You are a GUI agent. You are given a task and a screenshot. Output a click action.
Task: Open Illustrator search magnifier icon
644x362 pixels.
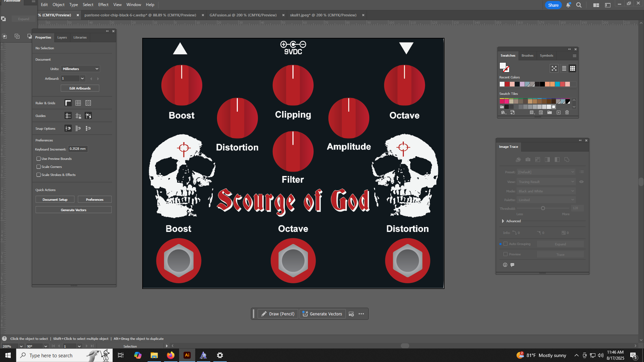[579, 5]
